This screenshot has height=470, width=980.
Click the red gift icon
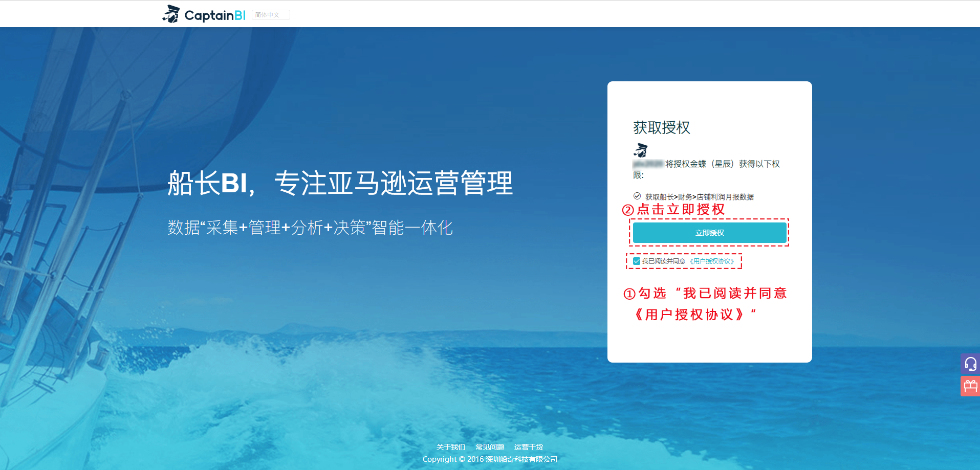(x=970, y=386)
